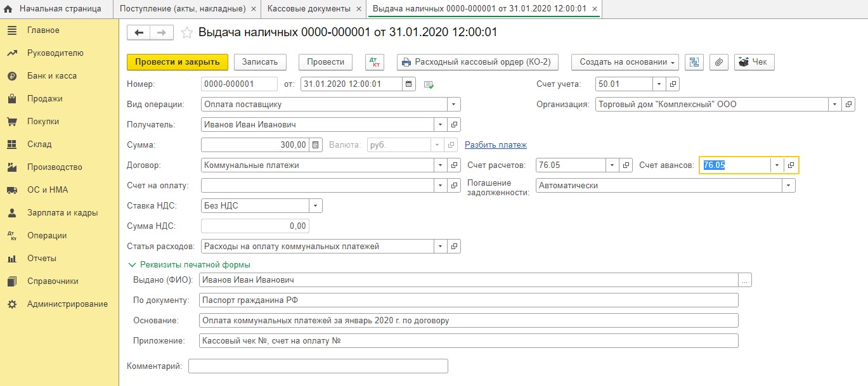This screenshot has height=386, width=868.
Task: Expand the Вид операции dropdown
Action: (454, 104)
